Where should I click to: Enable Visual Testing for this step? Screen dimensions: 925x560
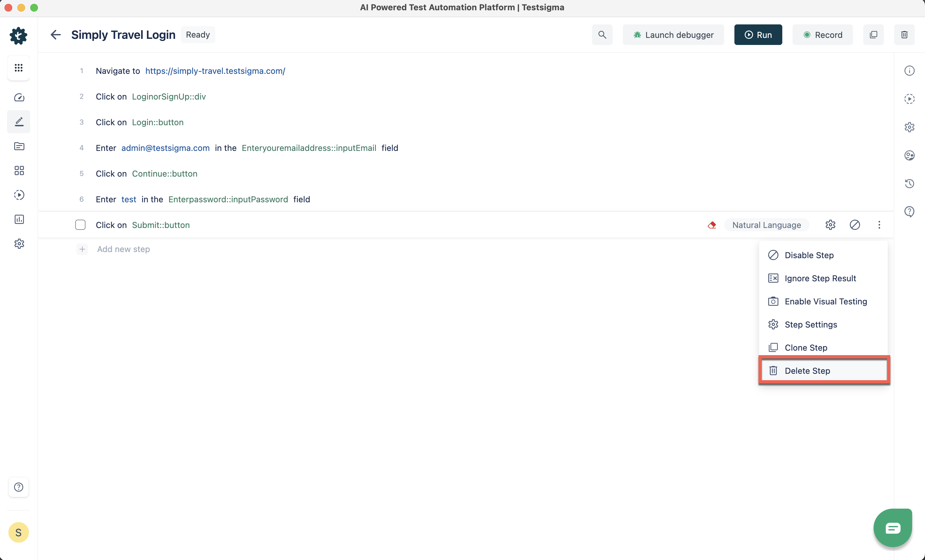pyautogui.click(x=826, y=301)
